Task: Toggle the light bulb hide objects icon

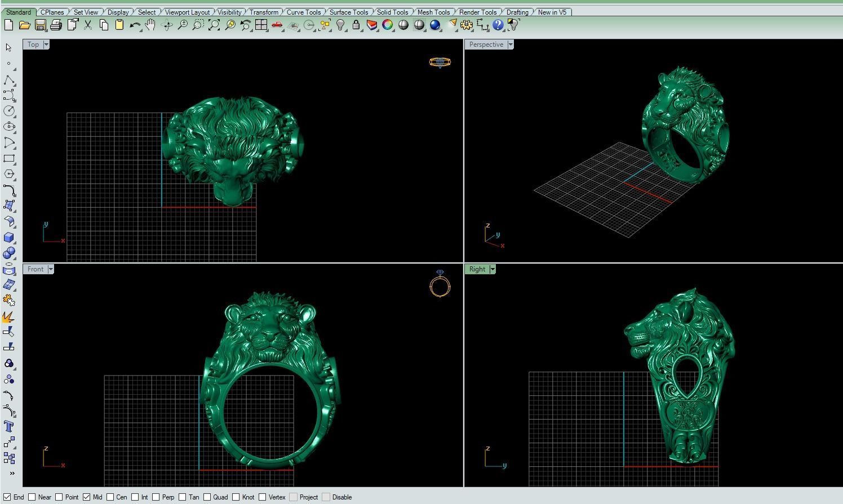Action: [x=340, y=25]
